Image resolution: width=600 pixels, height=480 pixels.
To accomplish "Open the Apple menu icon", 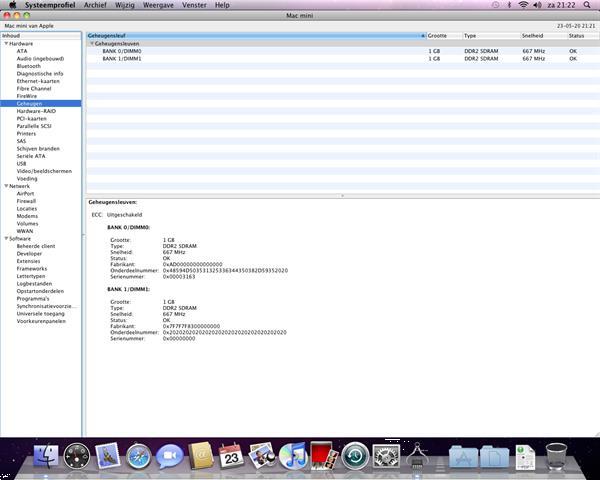I will coord(13,5).
